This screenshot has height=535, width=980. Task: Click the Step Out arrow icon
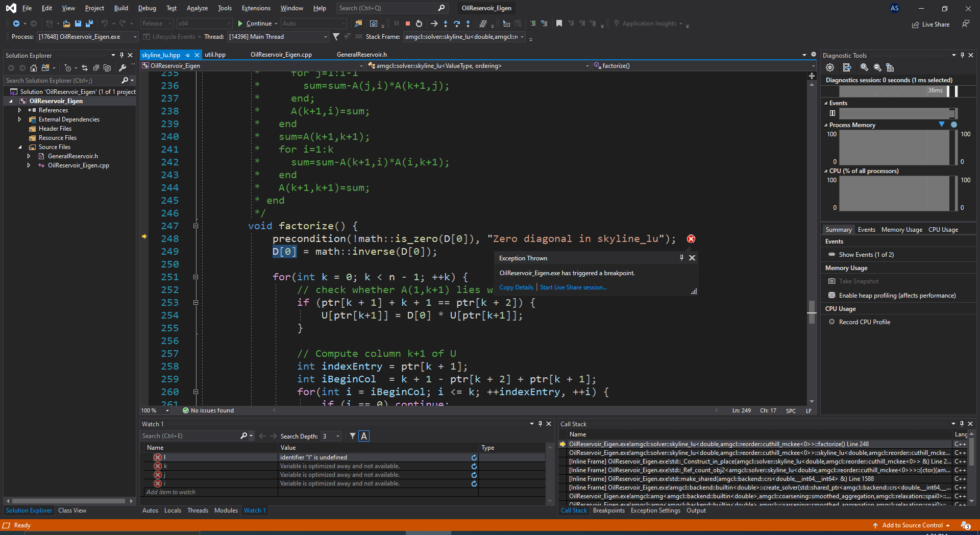(x=468, y=23)
